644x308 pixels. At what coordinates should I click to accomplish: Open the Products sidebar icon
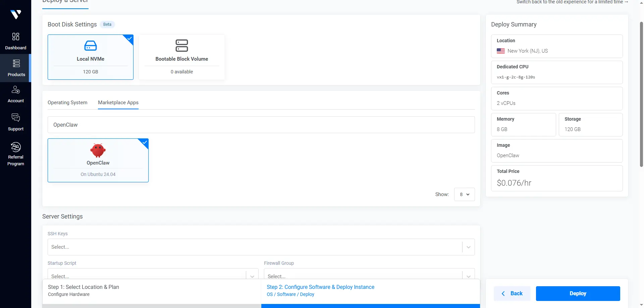(x=16, y=63)
